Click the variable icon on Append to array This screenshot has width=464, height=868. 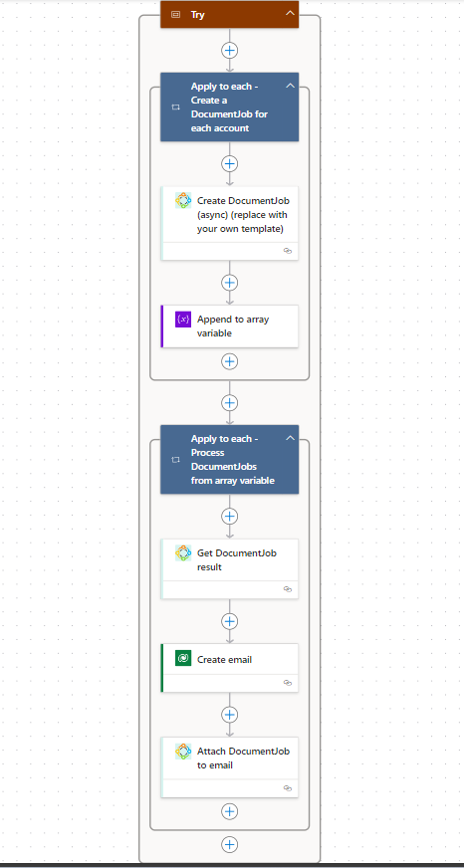[183, 320]
